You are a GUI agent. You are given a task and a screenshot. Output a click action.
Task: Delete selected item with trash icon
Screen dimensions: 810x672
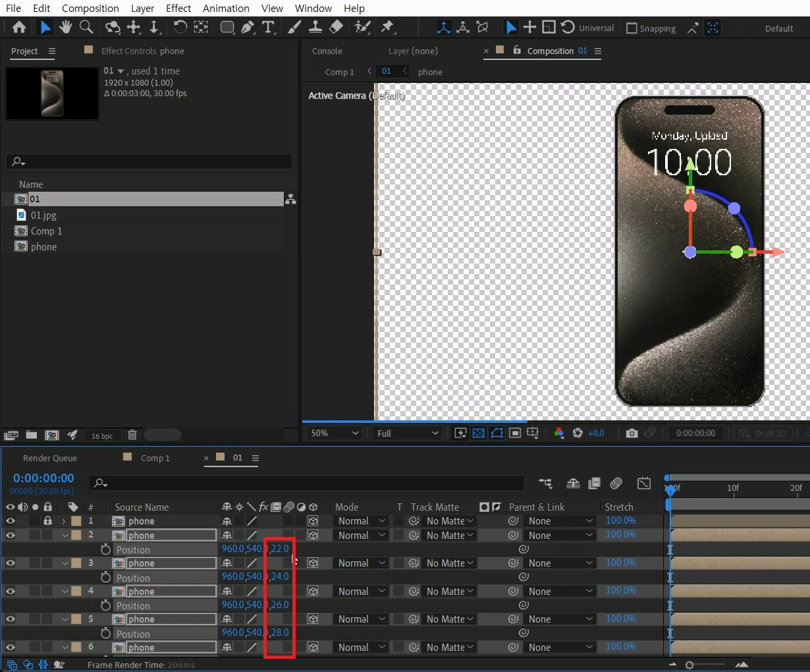[132, 435]
